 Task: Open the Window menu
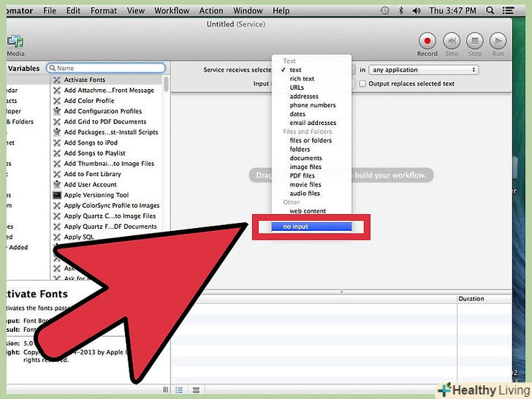[x=248, y=11]
